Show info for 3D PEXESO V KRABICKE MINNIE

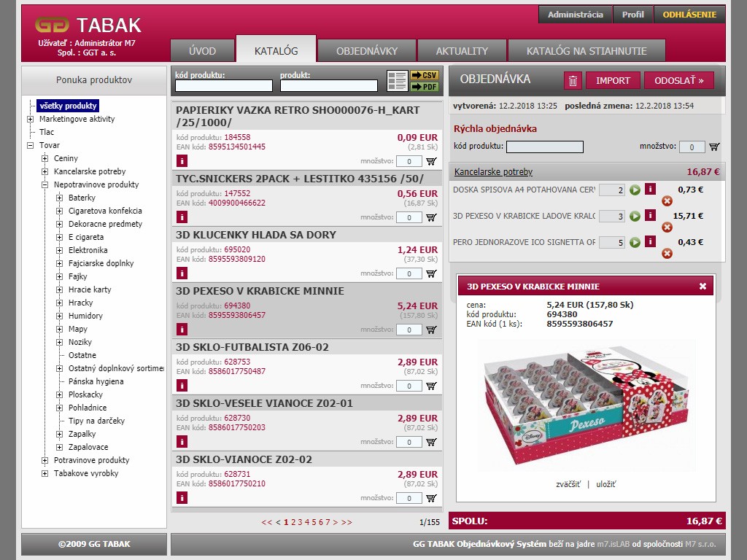pyautogui.click(x=182, y=330)
